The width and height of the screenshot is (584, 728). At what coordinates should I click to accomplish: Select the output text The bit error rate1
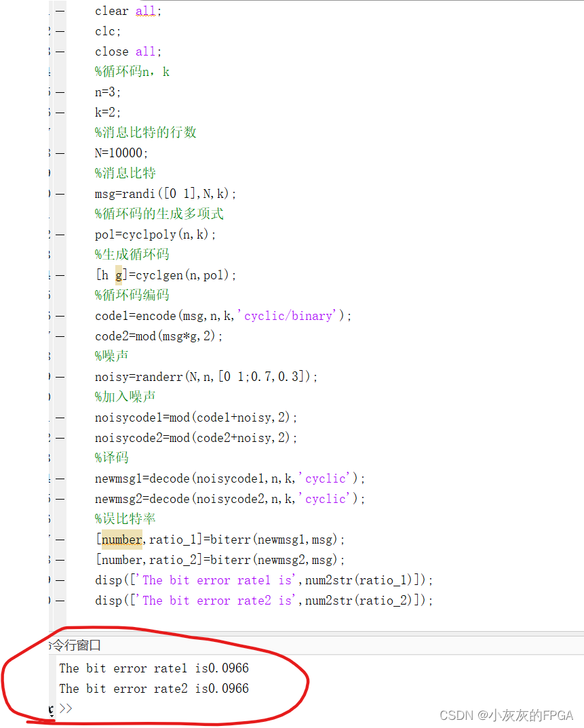(x=122, y=668)
